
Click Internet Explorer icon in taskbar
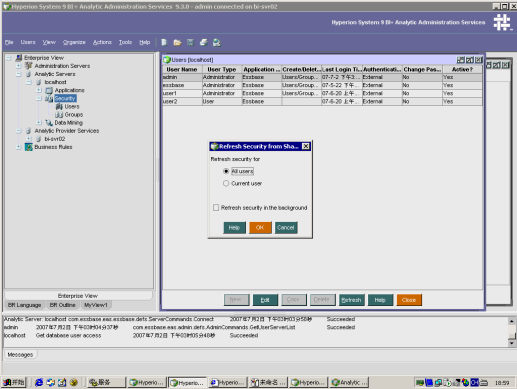39,382
